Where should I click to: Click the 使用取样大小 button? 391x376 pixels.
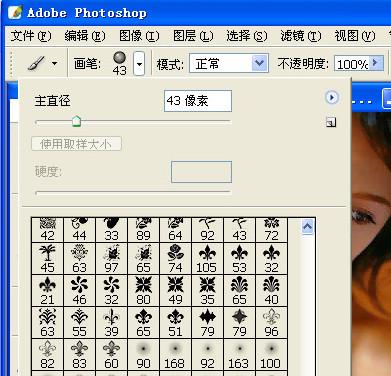click(76, 144)
